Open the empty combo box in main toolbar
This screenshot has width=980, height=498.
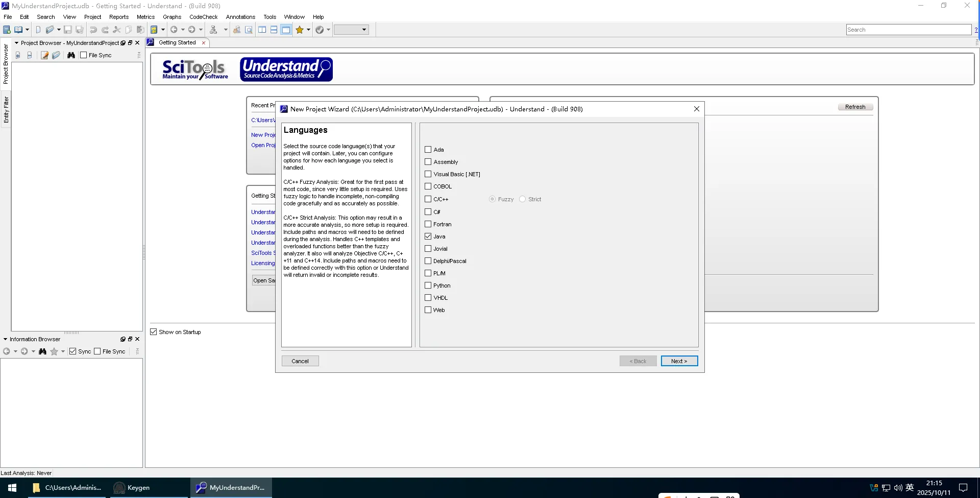(x=351, y=30)
